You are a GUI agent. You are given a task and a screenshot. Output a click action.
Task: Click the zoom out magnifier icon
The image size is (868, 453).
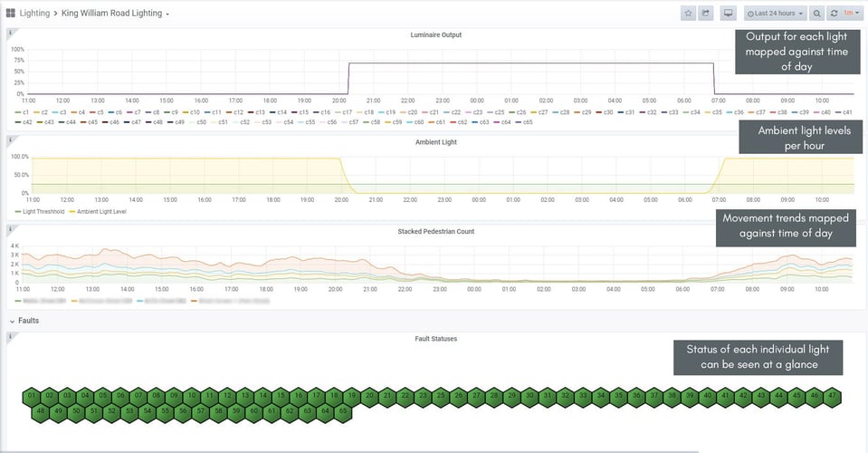[817, 14]
